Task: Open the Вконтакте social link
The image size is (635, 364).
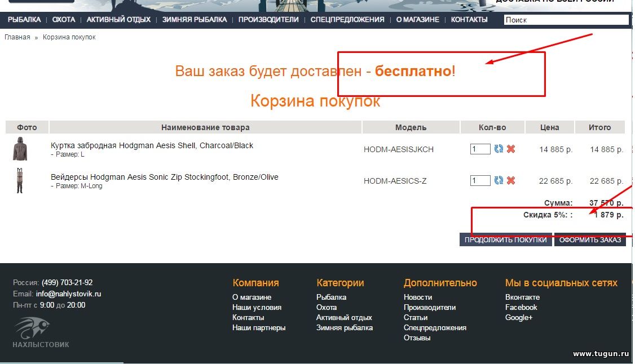Action: [522, 298]
